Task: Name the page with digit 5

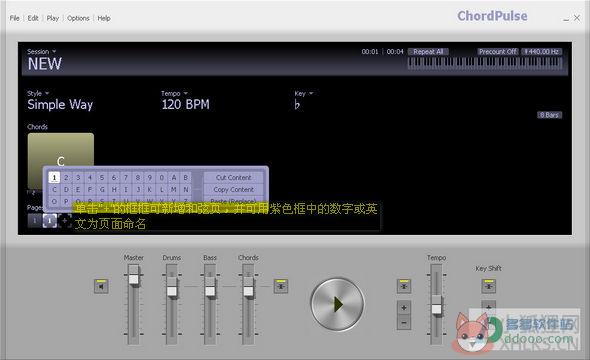Action: [x=102, y=177]
